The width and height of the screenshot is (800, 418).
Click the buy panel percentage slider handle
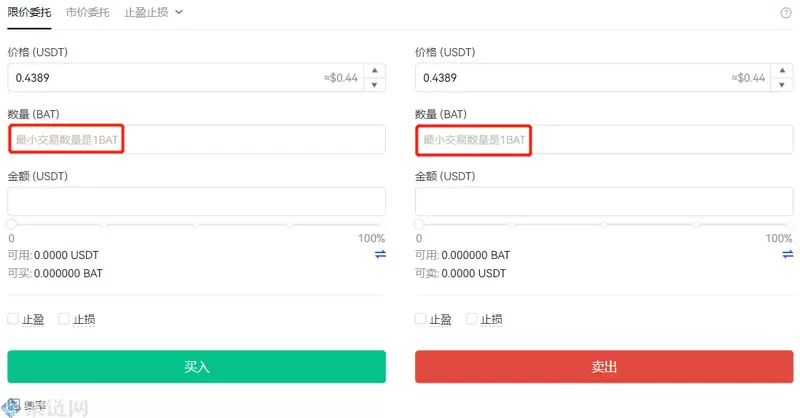pos(12,224)
